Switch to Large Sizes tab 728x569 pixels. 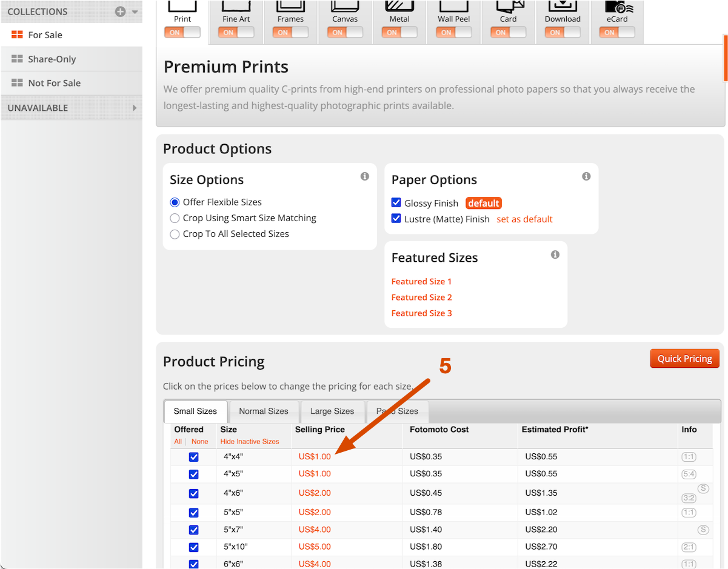332,411
